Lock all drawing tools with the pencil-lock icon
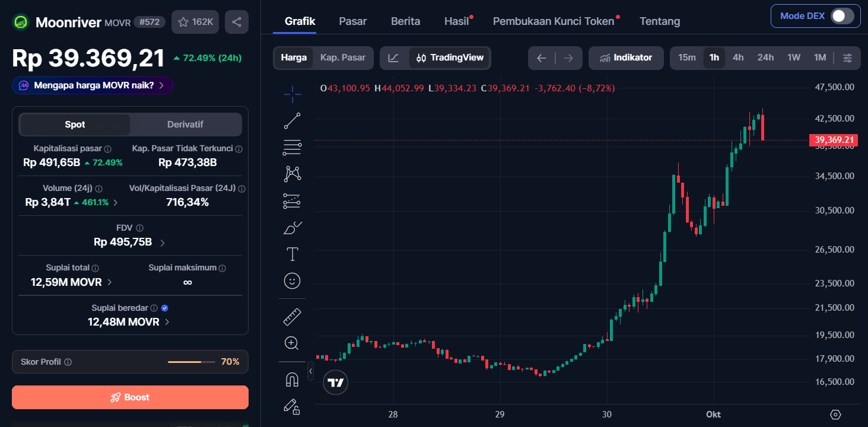The width and height of the screenshot is (868, 427). pyautogui.click(x=292, y=406)
